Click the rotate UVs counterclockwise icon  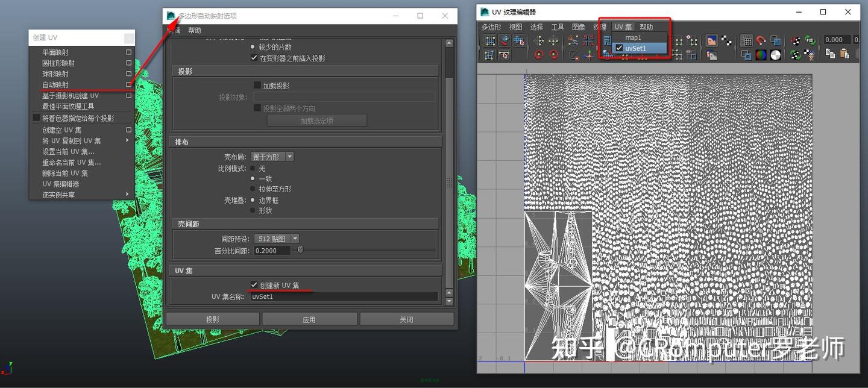point(539,55)
